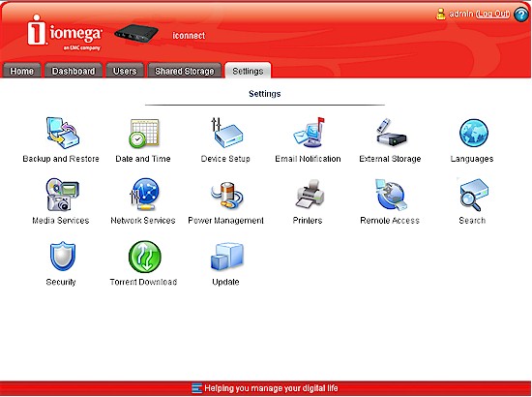Click the Remote Access label

(390, 221)
